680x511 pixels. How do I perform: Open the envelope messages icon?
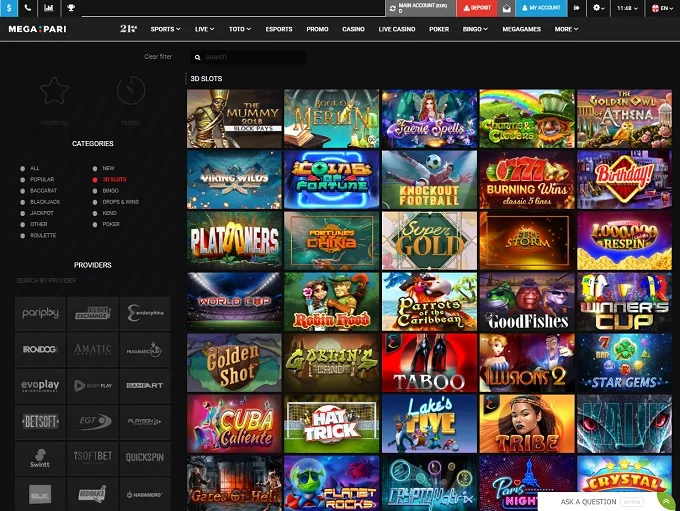pos(507,8)
